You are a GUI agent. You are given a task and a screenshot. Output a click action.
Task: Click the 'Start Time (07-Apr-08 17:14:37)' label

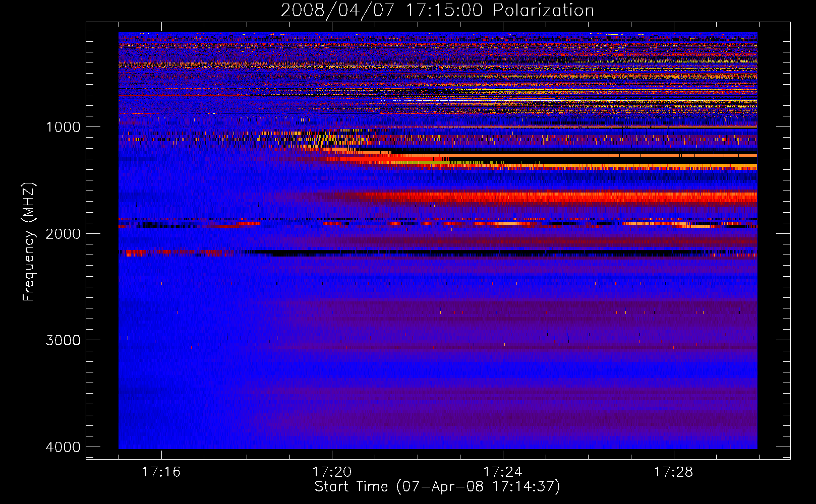(437, 487)
